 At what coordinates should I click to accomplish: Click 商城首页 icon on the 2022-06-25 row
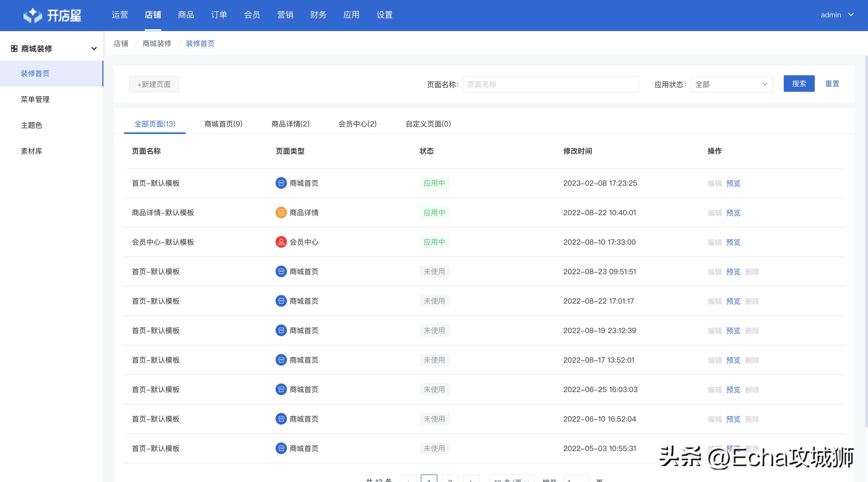click(281, 389)
